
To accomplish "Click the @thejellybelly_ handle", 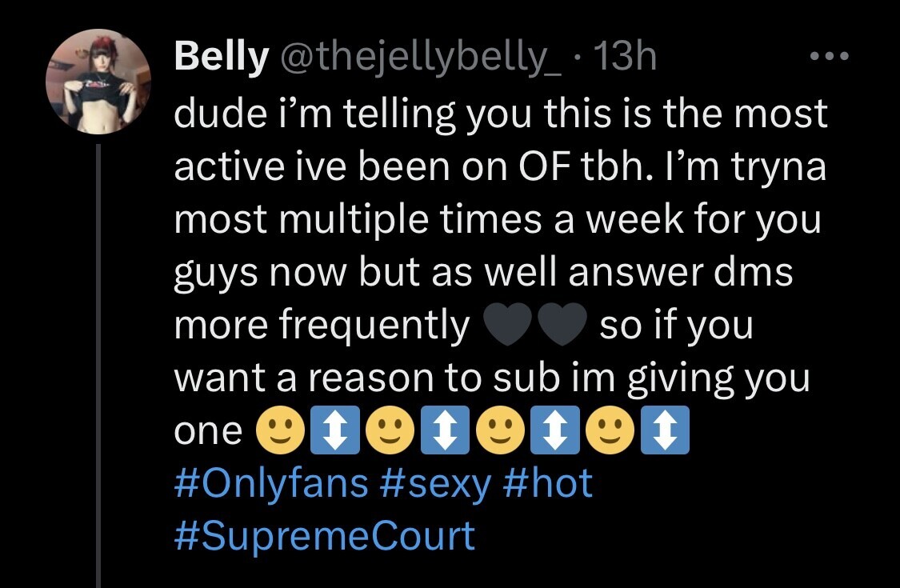I will [419, 57].
